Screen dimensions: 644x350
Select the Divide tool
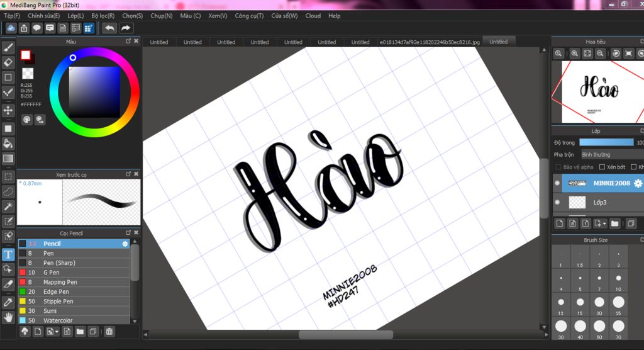tap(8, 284)
